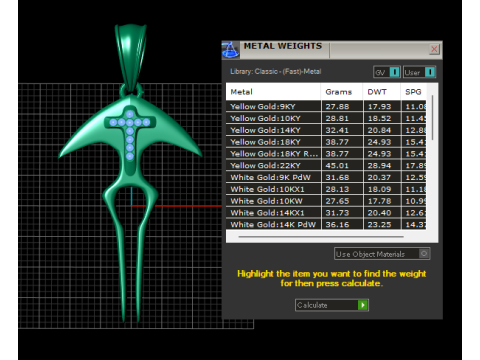Image resolution: width=480 pixels, height=360 pixels.
Task: Click the 23.25 DWT value
Action: (379, 225)
